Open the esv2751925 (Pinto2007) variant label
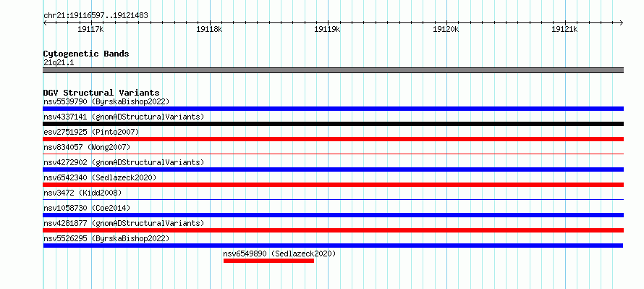The height and width of the screenshot is (289, 644). pos(91,132)
